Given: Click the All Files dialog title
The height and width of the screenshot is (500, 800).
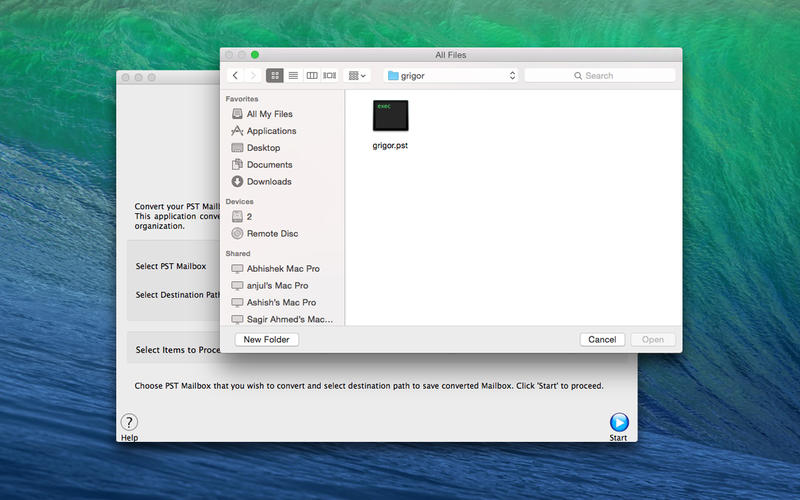Looking at the screenshot, I should point(451,55).
